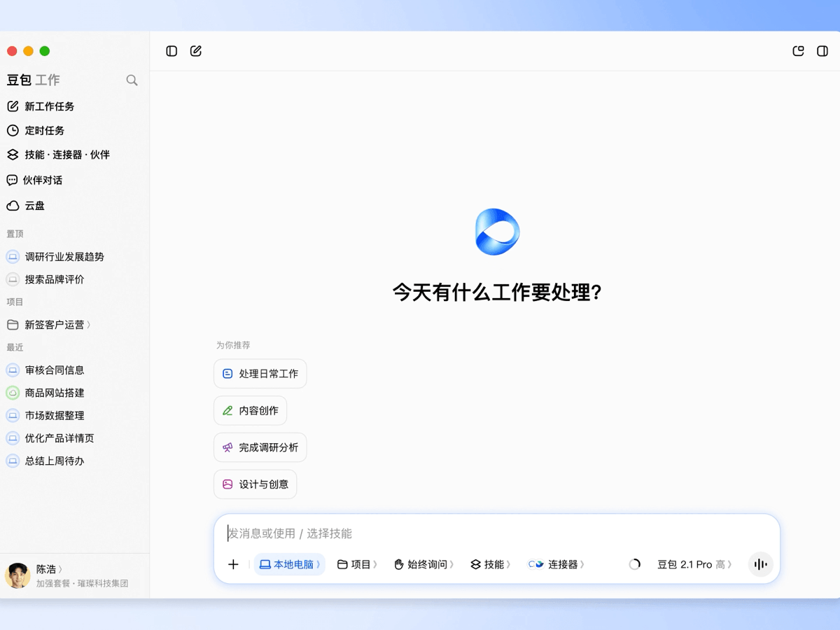Click the 置顶 section label
Viewport: 840px width, 630px height.
pyautogui.click(x=15, y=234)
